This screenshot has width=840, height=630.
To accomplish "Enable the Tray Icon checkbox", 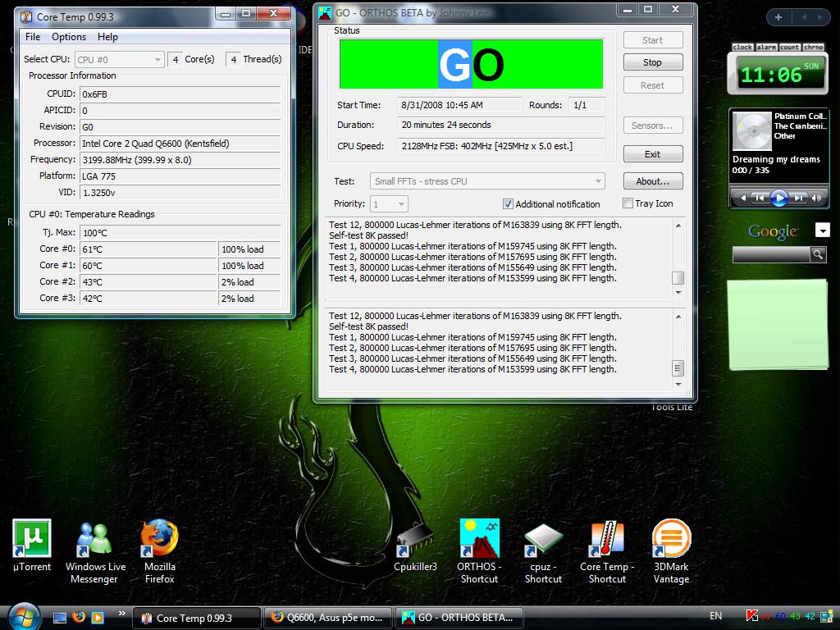I will pyautogui.click(x=628, y=203).
